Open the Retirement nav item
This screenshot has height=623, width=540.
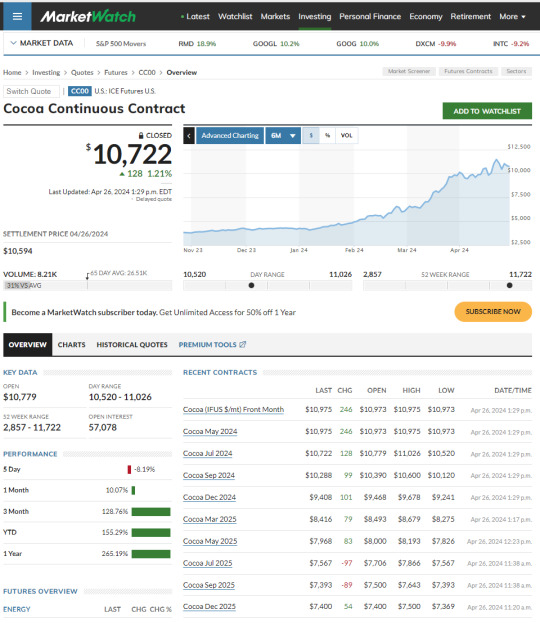pos(470,17)
